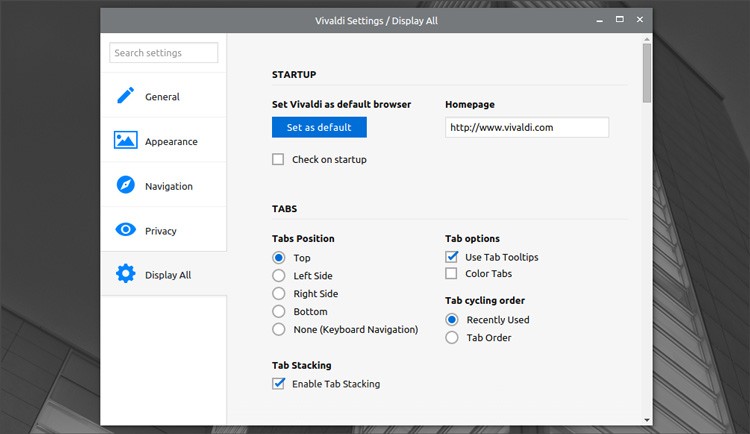750x434 pixels.
Task: Disable Enable Tab Stacking checkbox
Action: 279,383
